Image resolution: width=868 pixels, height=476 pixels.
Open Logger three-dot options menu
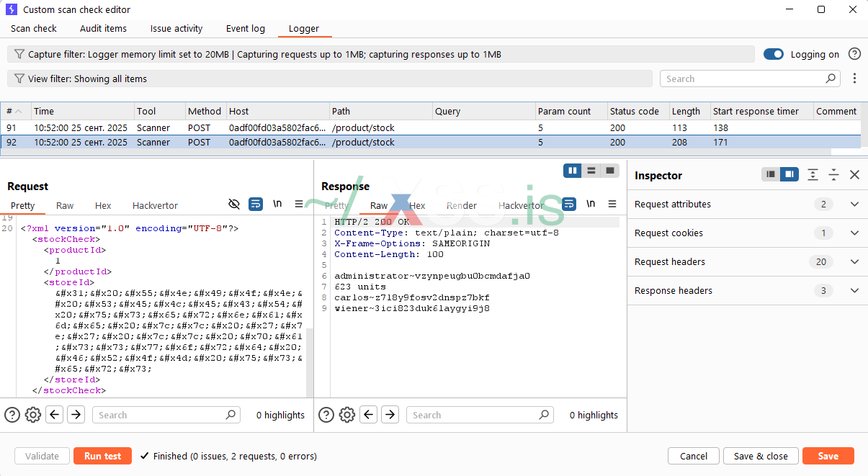pos(854,78)
